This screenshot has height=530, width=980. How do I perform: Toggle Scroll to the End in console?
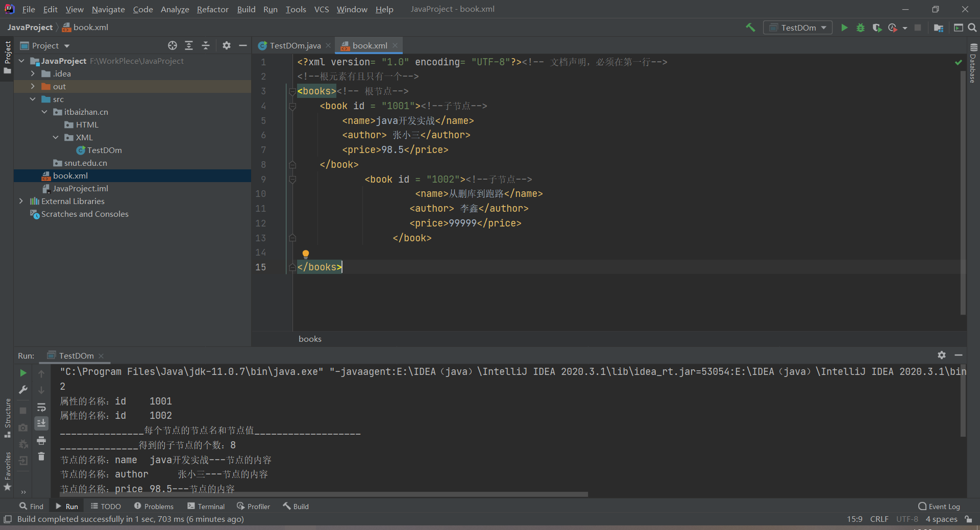41,423
